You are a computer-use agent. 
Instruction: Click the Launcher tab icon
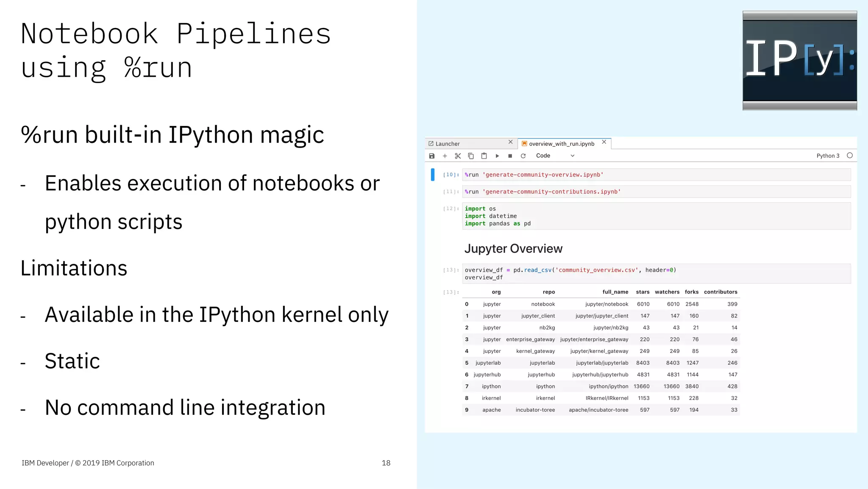431,144
